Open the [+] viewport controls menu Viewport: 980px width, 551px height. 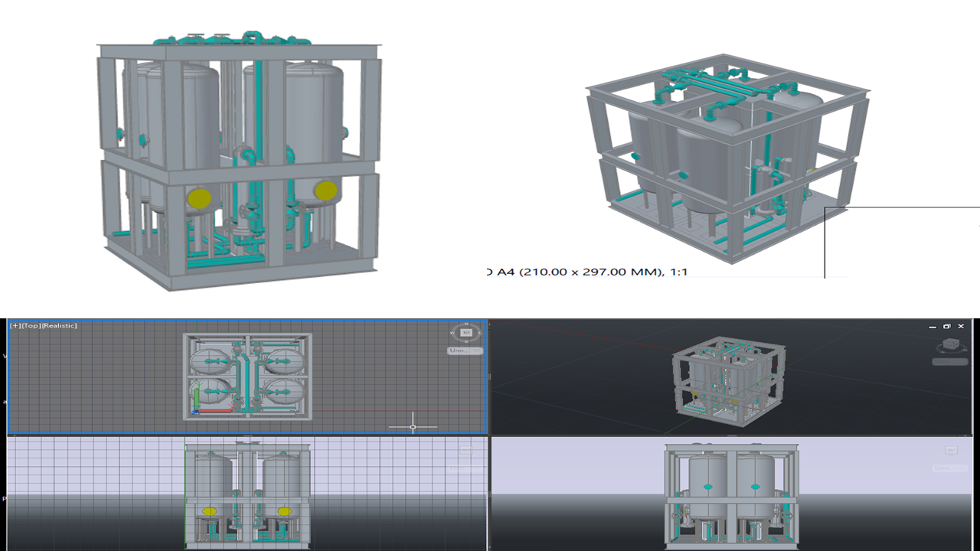[14, 326]
